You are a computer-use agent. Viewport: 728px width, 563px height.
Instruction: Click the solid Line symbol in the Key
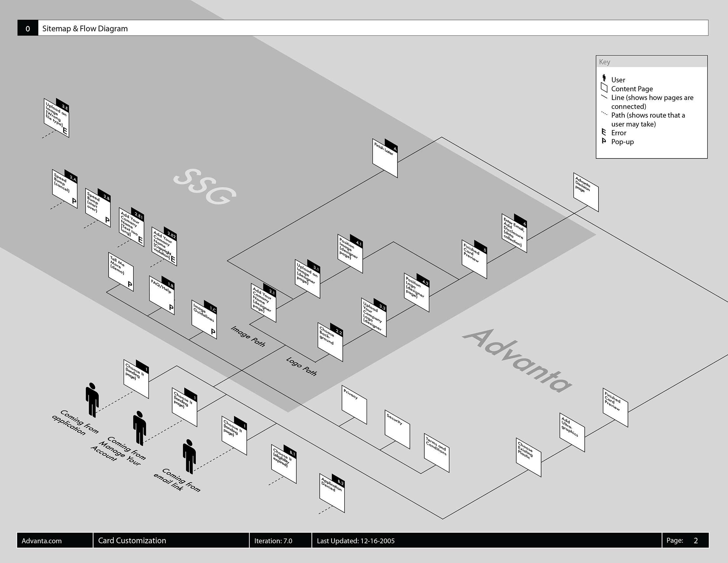coord(604,97)
